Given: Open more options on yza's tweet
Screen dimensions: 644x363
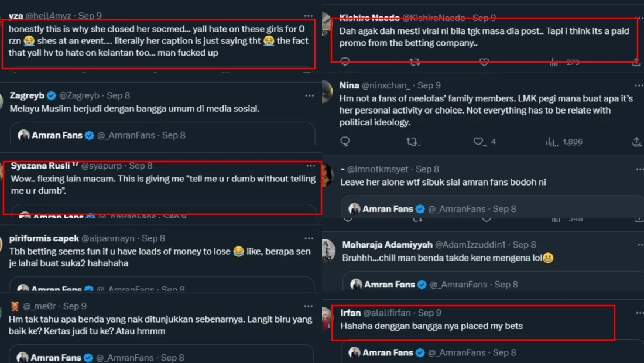Looking at the screenshot, I should [x=309, y=16].
